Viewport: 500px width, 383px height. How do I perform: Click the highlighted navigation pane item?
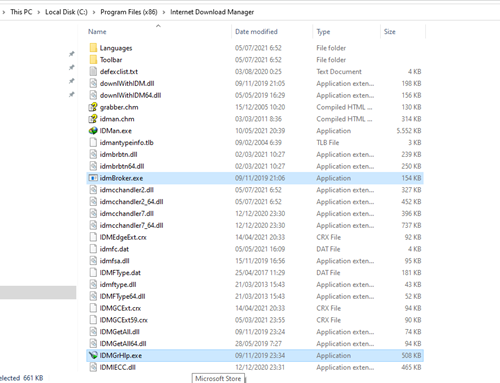pos(38,292)
